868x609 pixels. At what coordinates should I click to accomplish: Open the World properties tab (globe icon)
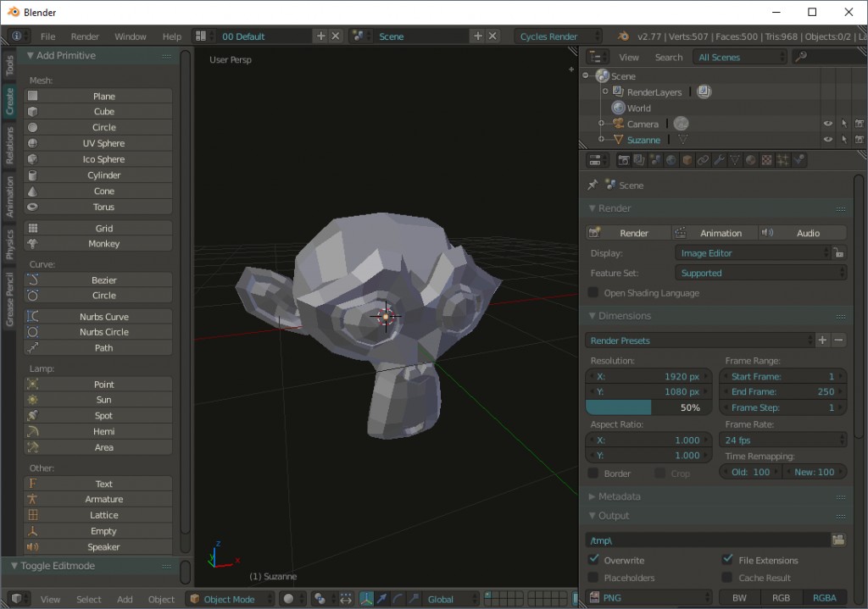coord(670,160)
